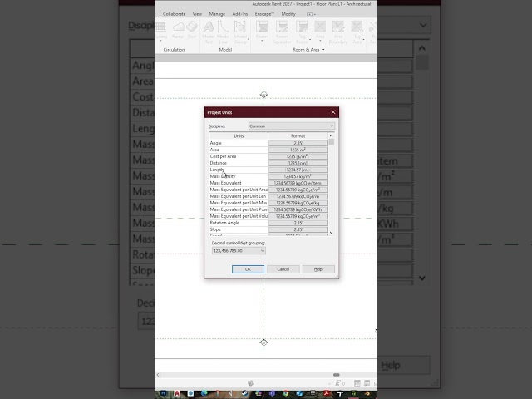Open the Rotation Angle format button

coord(298,223)
